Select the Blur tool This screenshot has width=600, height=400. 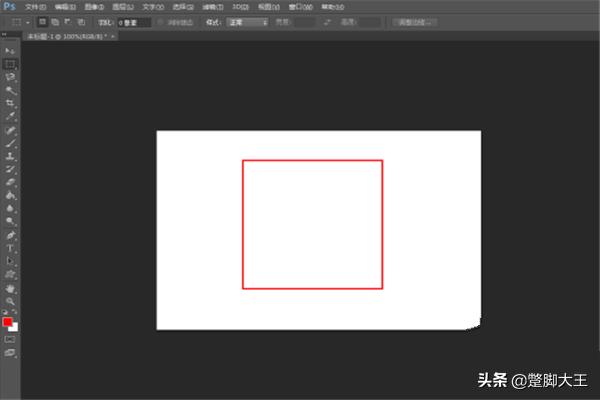pyautogui.click(x=10, y=208)
